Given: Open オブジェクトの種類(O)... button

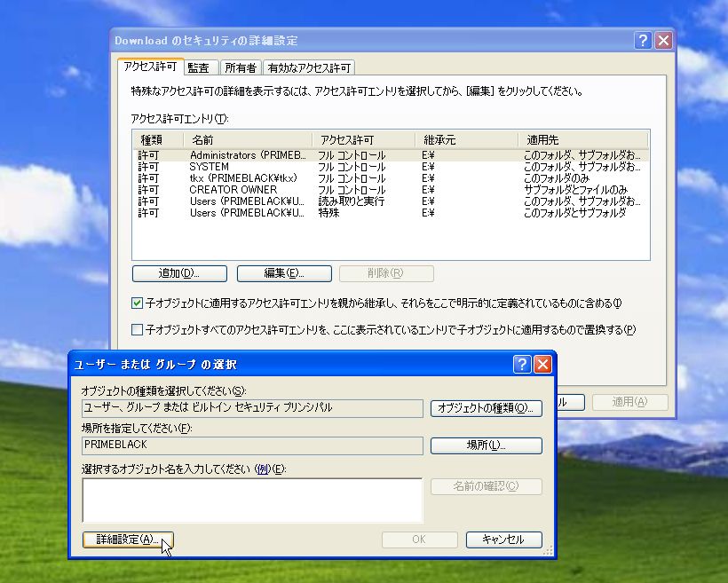Looking at the screenshot, I should [x=487, y=408].
